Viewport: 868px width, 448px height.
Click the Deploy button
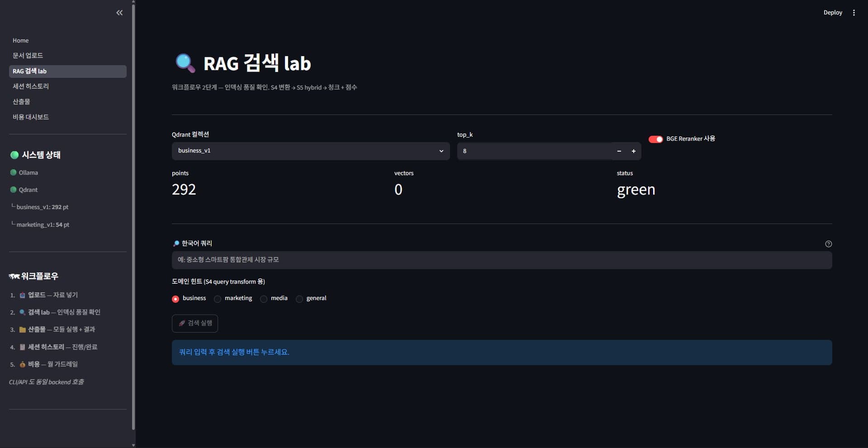click(833, 13)
